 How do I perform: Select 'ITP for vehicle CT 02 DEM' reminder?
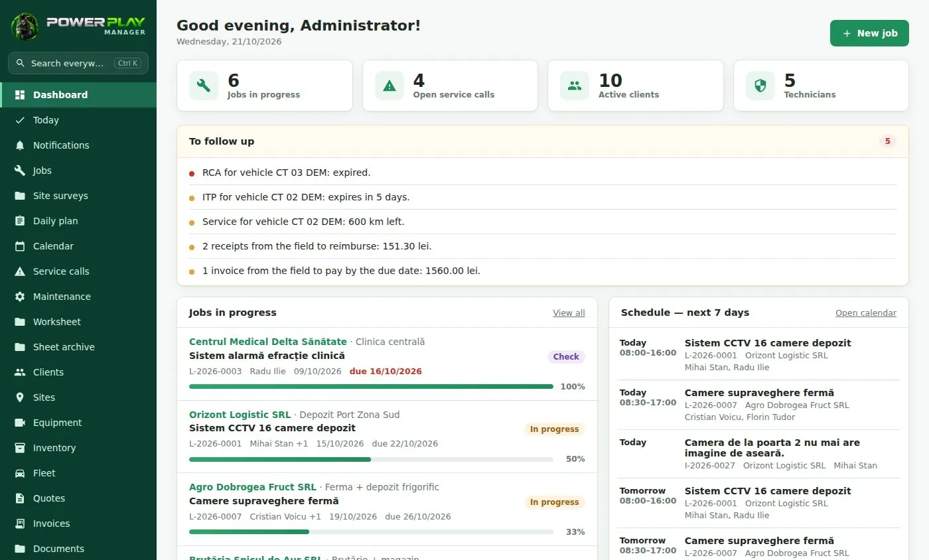(x=543, y=197)
